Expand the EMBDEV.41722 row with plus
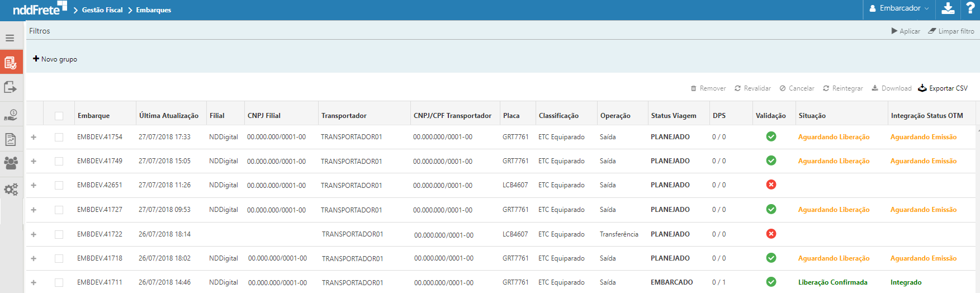This screenshot has height=293, width=980. (34, 234)
